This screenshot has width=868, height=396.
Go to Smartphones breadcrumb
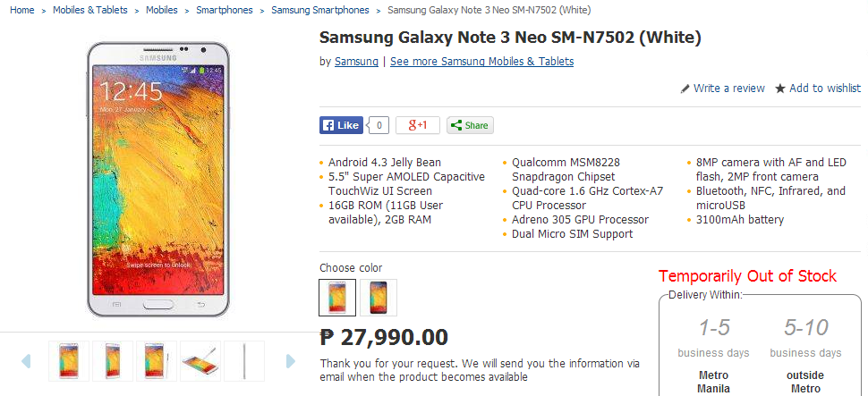point(224,10)
